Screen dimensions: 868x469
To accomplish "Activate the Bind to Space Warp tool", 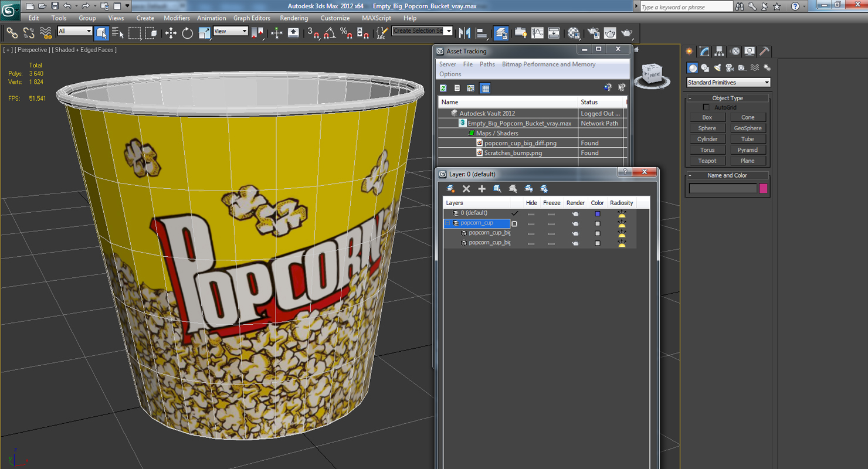I will pos(45,33).
